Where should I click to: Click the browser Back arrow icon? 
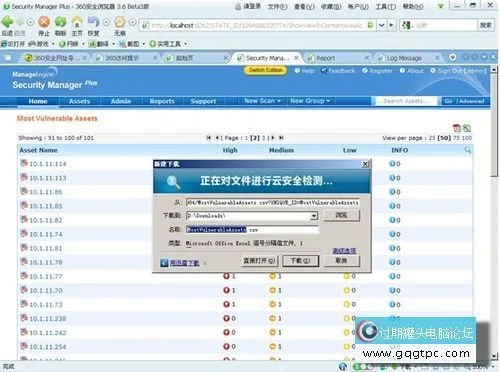(x=7, y=22)
